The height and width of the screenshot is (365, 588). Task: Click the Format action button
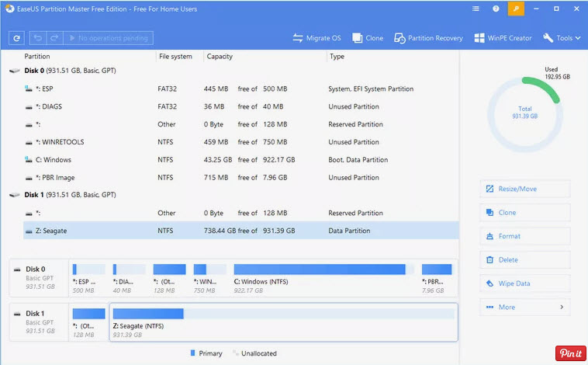point(525,236)
